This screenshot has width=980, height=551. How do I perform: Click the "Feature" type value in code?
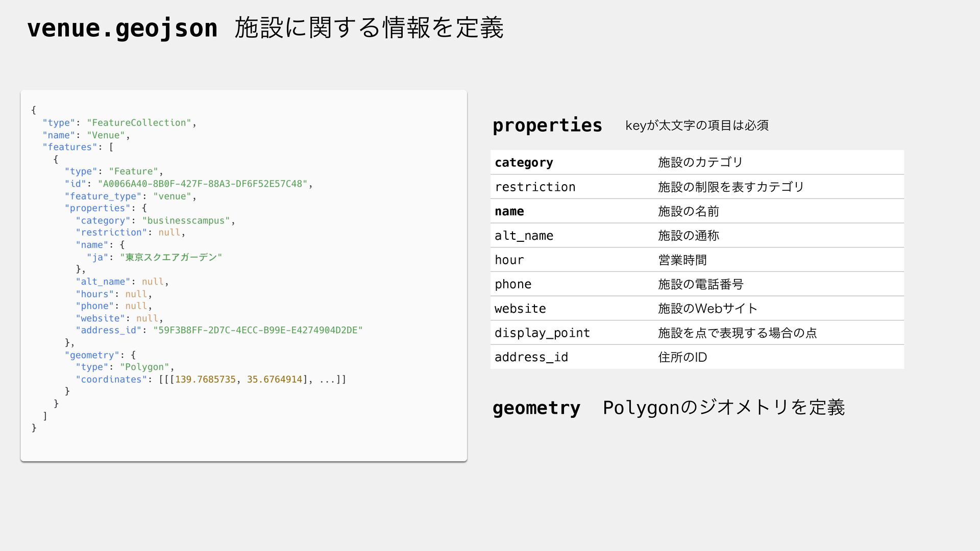(133, 171)
